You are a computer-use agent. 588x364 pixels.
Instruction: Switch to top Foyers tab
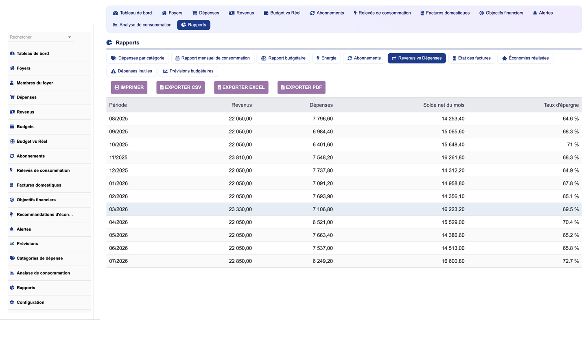pyautogui.click(x=172, y=13)
